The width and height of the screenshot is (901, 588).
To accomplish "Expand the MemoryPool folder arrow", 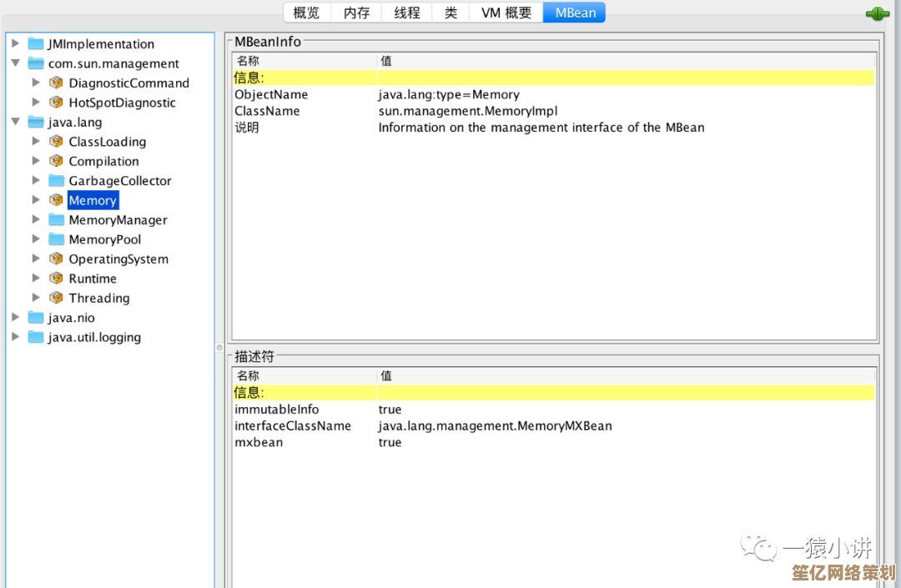I will click(x=36, y=239).
